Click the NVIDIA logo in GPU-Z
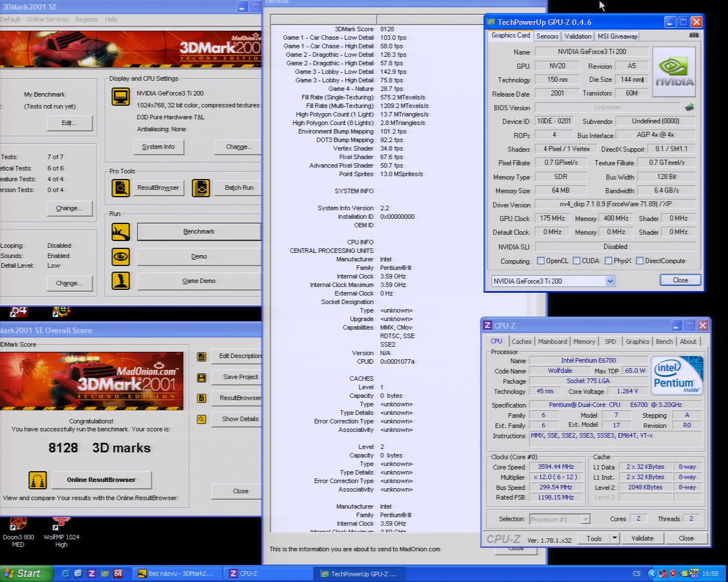 pos(674,72)
